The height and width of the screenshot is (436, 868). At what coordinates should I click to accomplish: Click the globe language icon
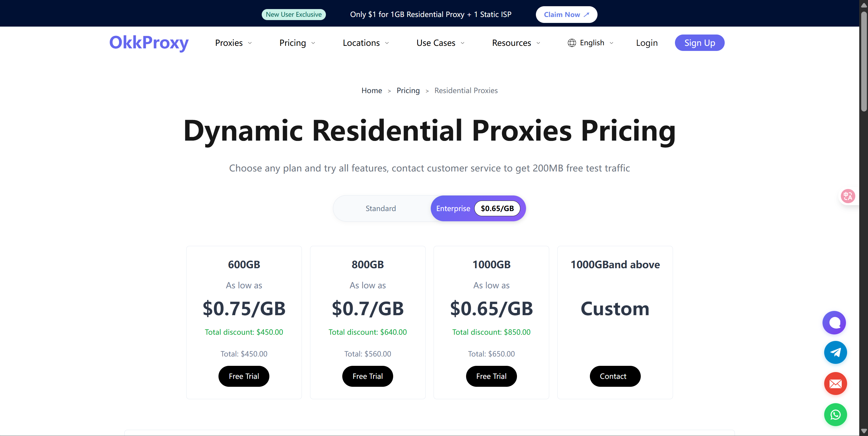click(x=572, y=43)
